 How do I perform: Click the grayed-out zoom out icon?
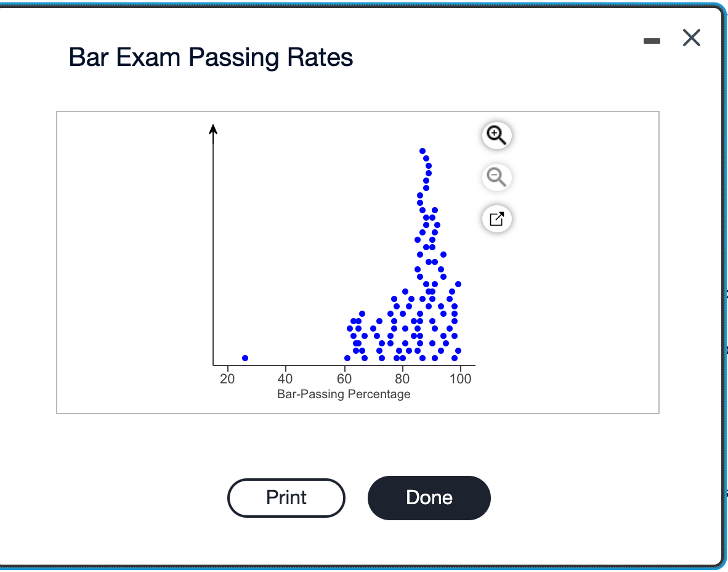click(x=496, y=178)
